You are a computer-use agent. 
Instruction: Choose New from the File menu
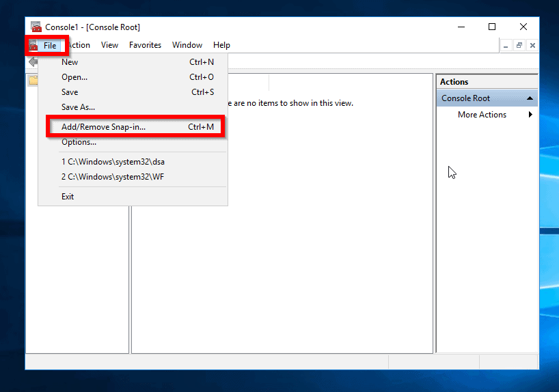(x=133, y=62)
